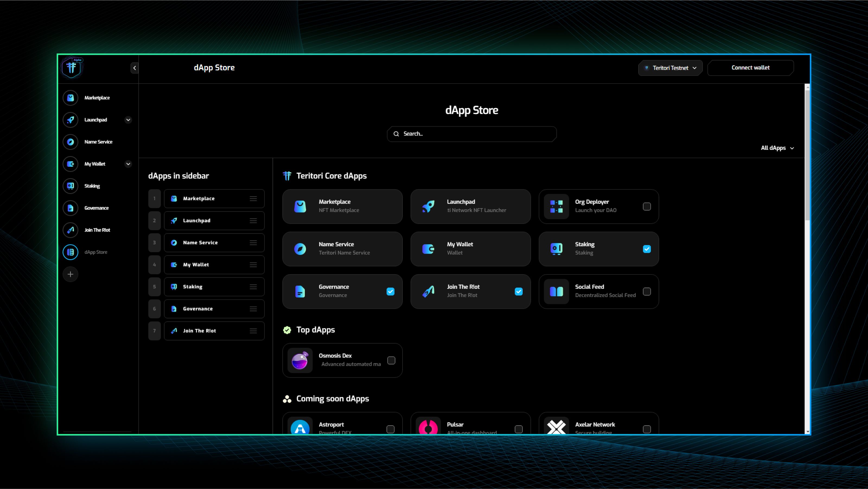Screen dimensions: 868x489
Task: Open the Name Service sidebar icon
Action: [x=71, y=142]
